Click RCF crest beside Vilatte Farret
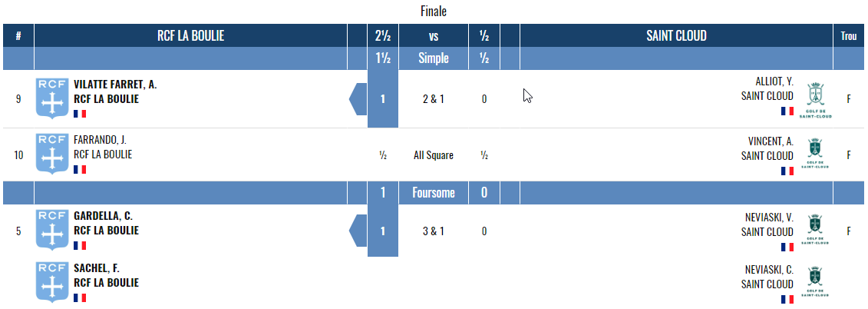 tap(53, 98)
